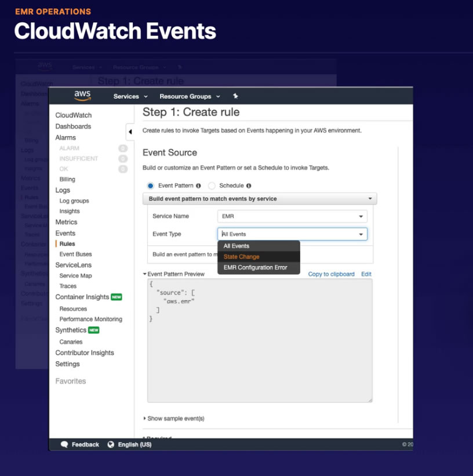This screenshot has width=473, height=476.
Task: Click the AWS logo home icon
Action: [x=82, y=96]
